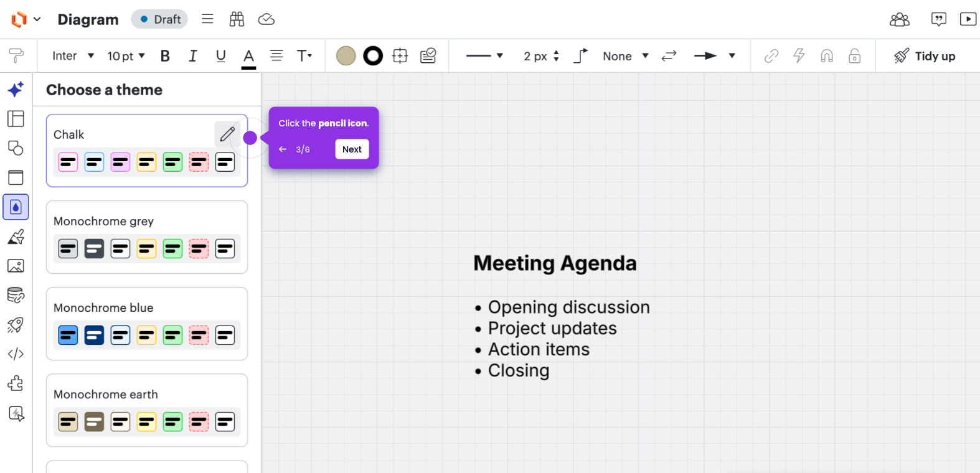
Task: Click the lightning bolt actions icon
Action: (x=799, y=56)
